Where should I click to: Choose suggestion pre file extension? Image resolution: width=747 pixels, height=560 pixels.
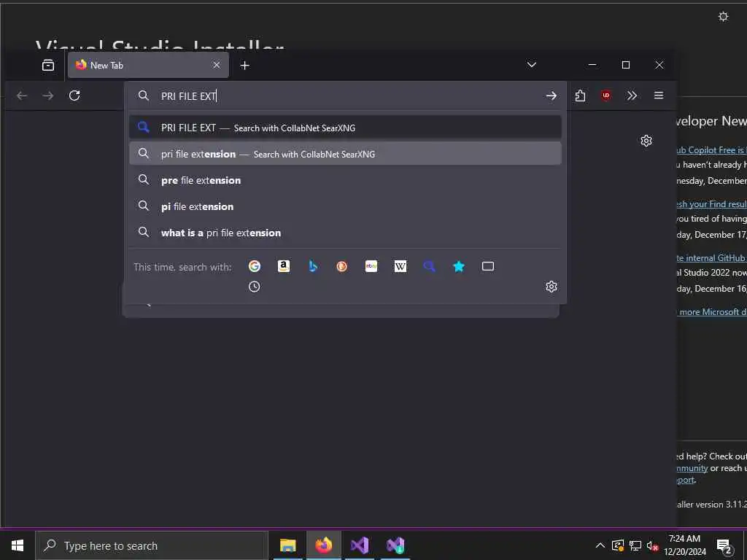tap(345, 180)
